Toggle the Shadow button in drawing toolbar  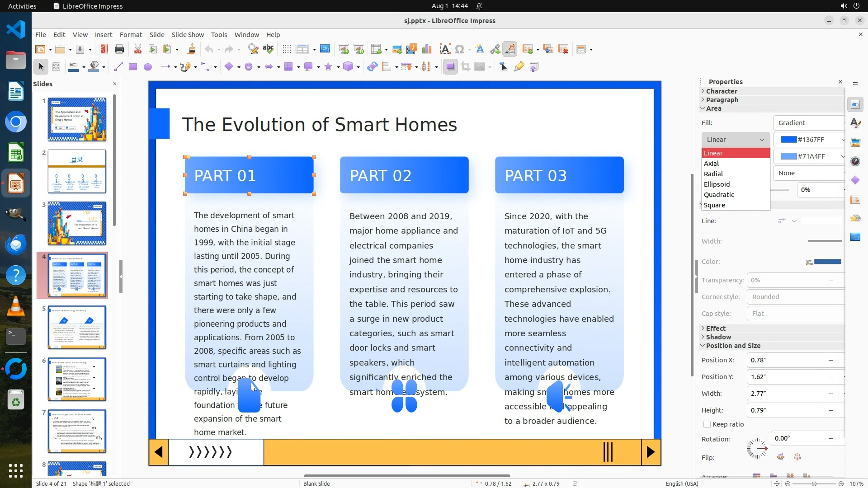coord(450,67)
